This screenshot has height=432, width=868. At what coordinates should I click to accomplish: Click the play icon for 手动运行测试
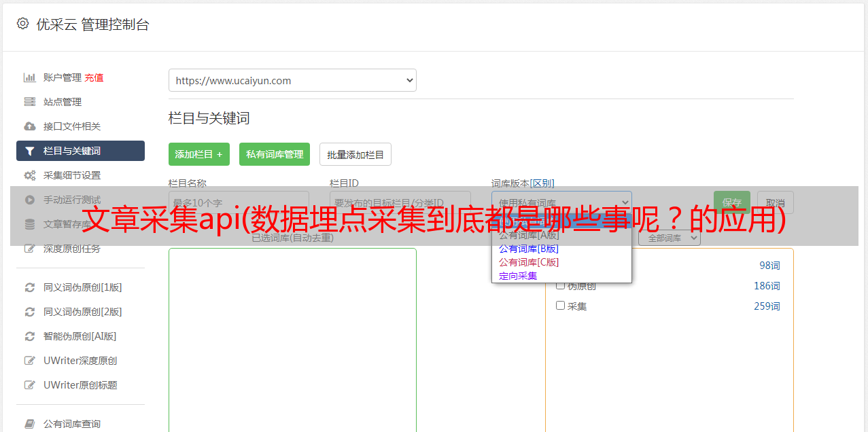pos(29,200)
